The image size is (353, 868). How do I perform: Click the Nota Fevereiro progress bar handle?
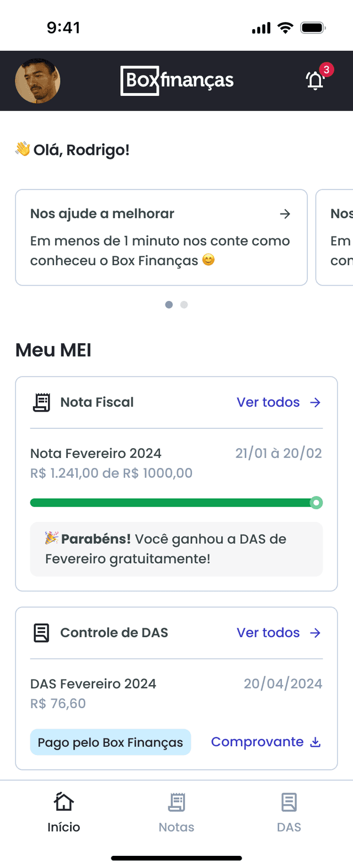coord(316,503)
